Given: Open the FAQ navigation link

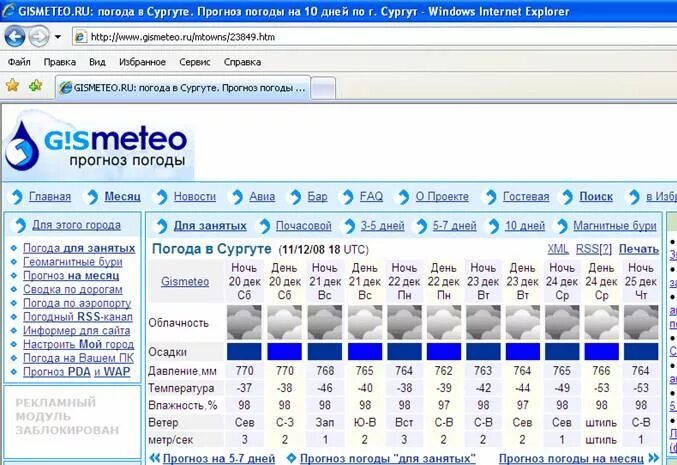Looking at the screenshot, I should click(x=371, y=197).
